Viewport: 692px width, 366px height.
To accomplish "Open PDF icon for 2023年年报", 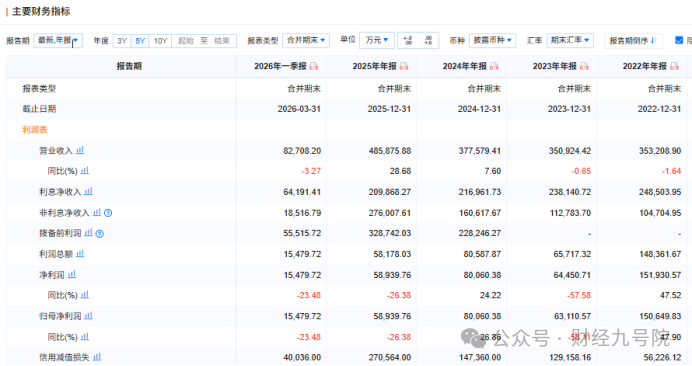I will coord(584,66).
